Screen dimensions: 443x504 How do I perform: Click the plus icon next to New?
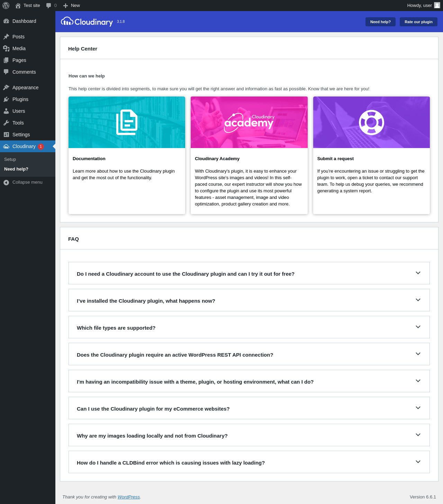coord(65,6)
